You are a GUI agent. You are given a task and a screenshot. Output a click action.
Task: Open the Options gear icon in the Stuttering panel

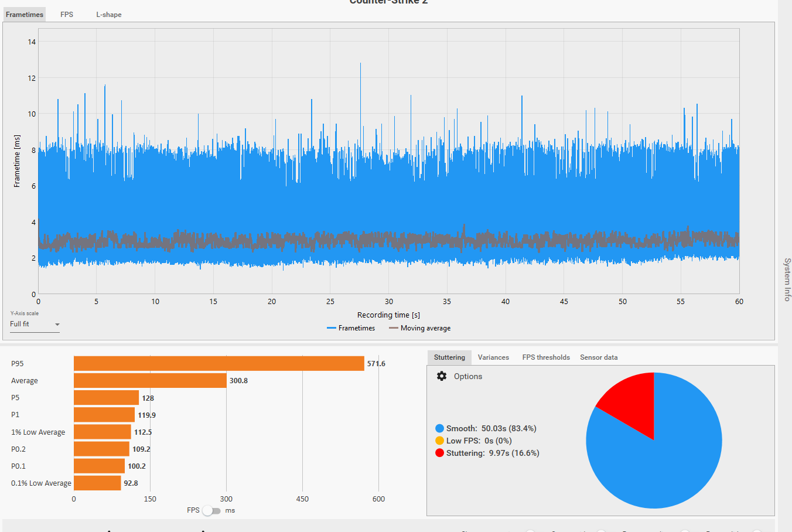[x=442, y=376]
